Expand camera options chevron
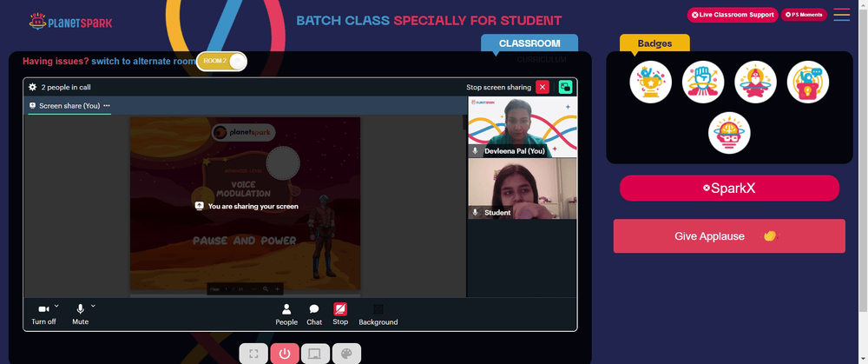The width and height of the screenshot is (868, 364). click(56, 305)
